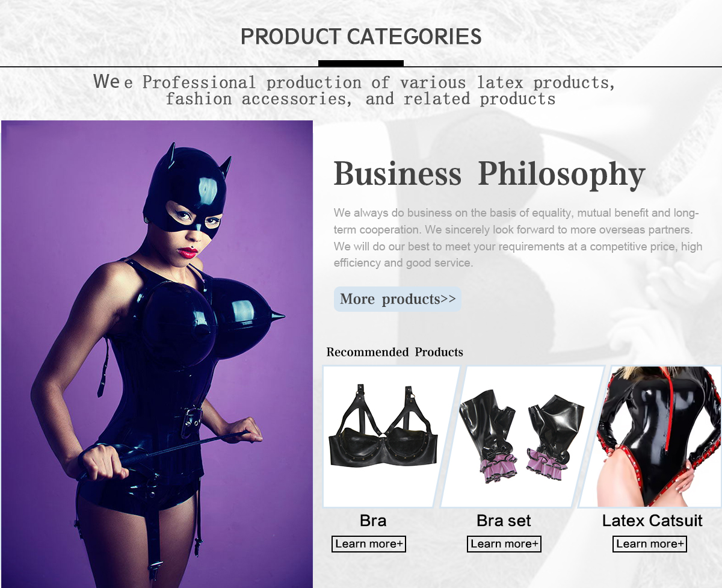Screen dimensions: 722x588
Task: Click the Business Philosophy title
Action: point(489,174)
